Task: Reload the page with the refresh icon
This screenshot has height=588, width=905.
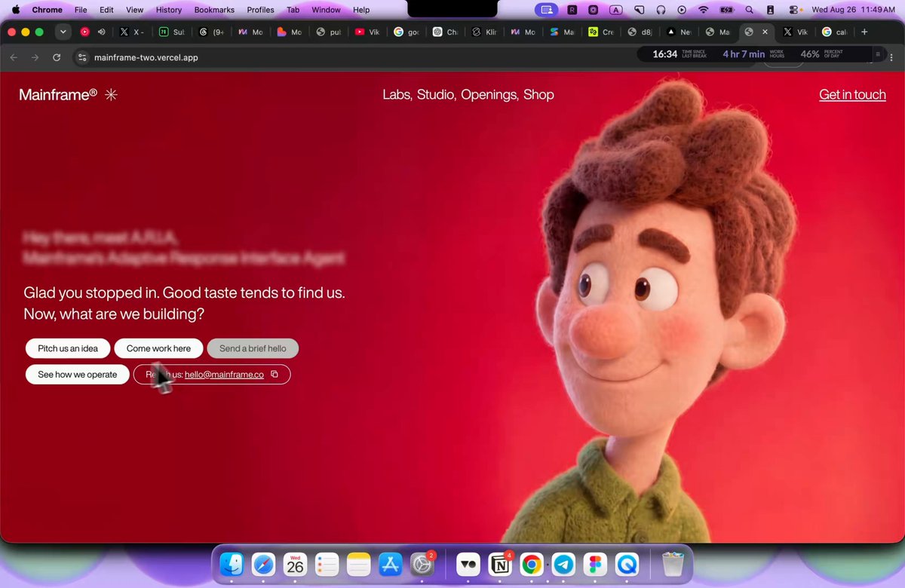Action: 57,57
